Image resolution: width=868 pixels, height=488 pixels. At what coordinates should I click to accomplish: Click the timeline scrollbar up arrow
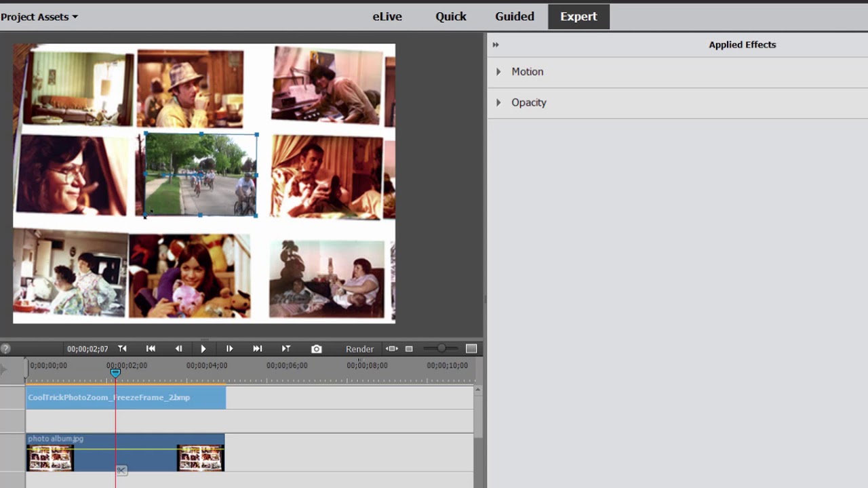tap(477, 390)
